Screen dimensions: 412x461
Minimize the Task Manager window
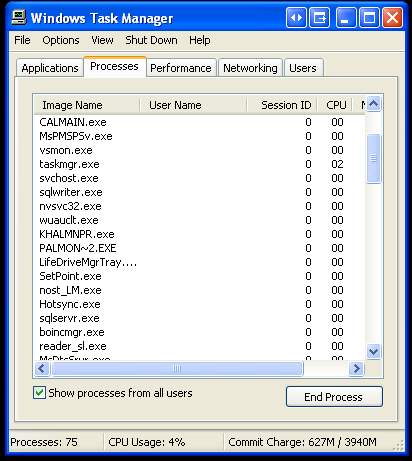pyautogui.click(x=346, y=17)
